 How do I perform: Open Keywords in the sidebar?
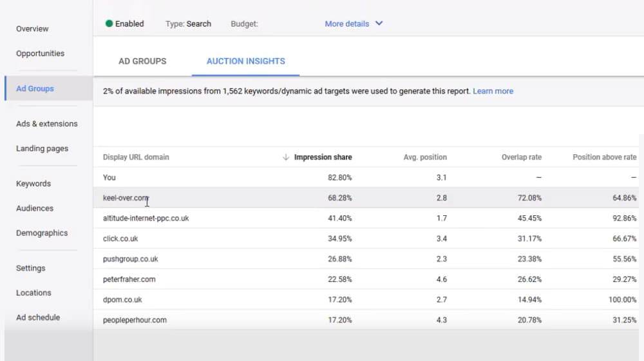pyautogui.click(x=33, y=183)
